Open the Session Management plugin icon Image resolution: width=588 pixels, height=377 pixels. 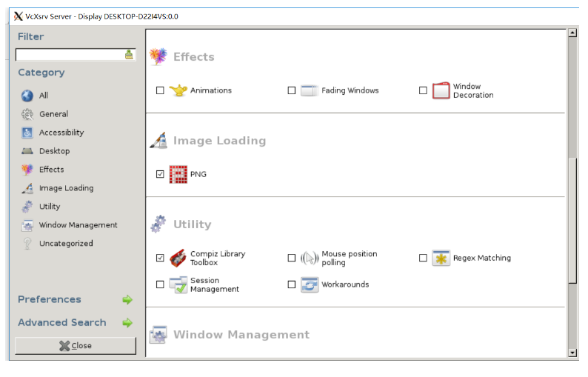pos(178,284)
